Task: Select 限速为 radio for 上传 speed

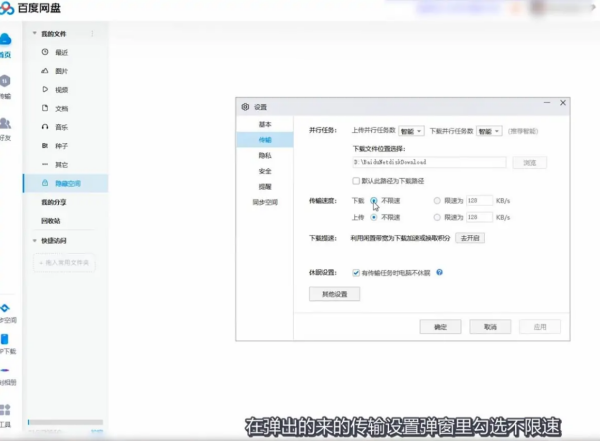Action: [x=436, y=216]
